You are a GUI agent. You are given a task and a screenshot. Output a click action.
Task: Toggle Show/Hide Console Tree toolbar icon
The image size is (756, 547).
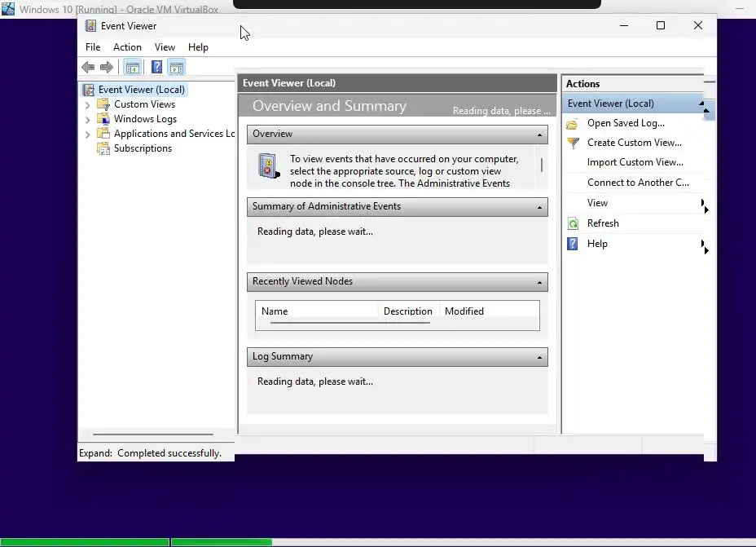coord(132,68)
